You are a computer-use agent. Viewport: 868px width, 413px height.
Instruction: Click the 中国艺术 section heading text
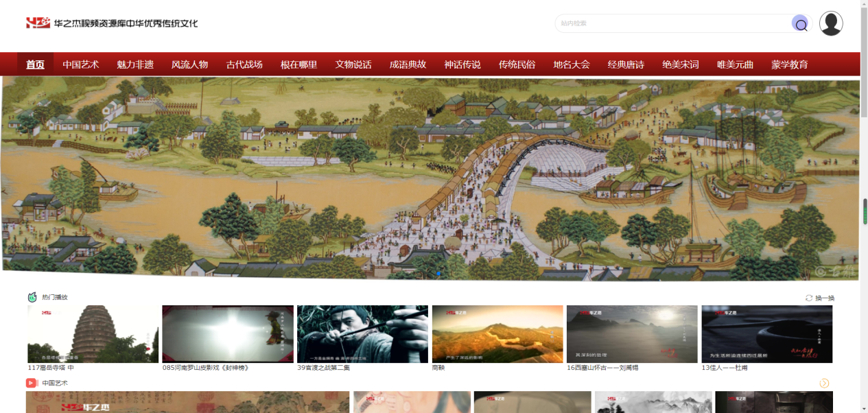coord(55,383)
